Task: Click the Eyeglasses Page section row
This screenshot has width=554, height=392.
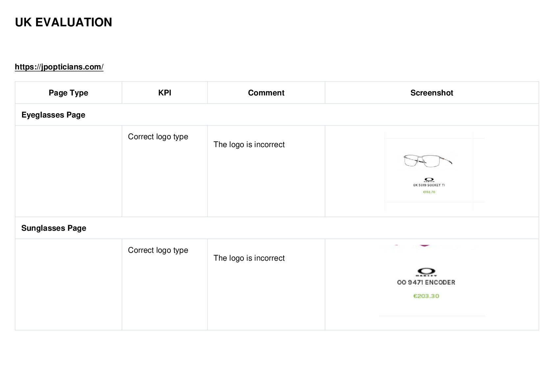Action: click(277, 115)
